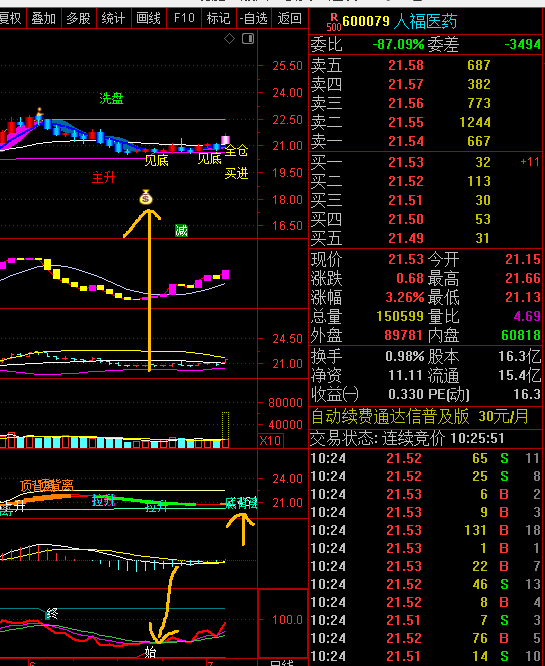Screen dimensions: 545x666
Task: Click the 返回 back button
Action: point(290,18)
